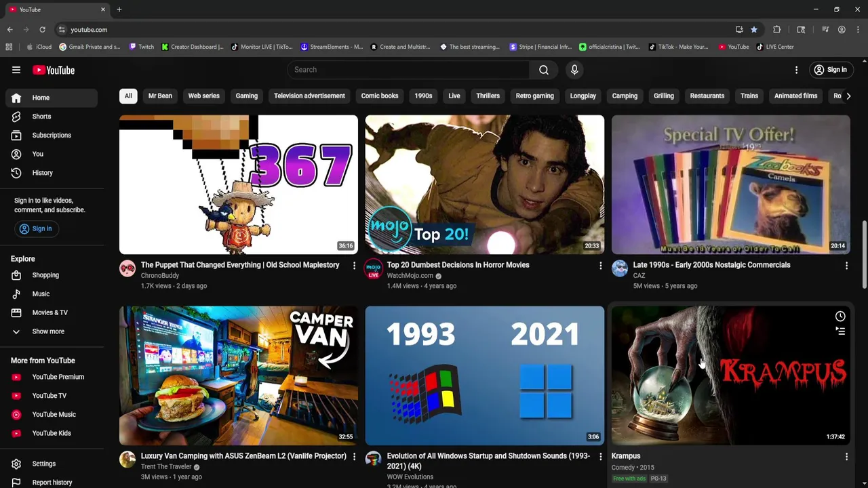
Task: Open the three-dot settings menu beside Sign in
Action: pos(797,70)
